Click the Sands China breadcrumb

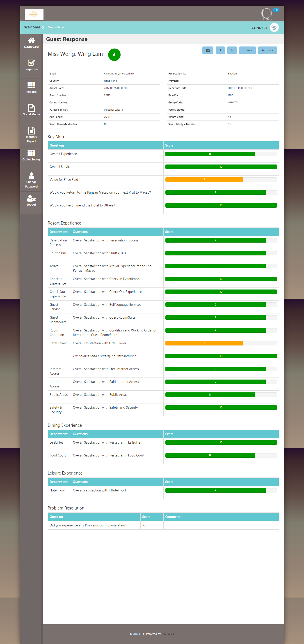point(56,27)
